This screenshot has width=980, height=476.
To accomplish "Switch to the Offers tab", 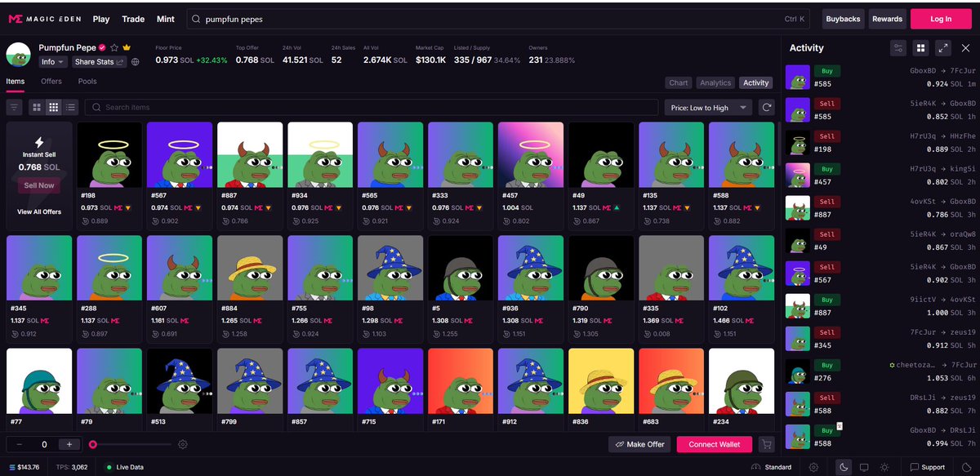I will pos(51,82).
